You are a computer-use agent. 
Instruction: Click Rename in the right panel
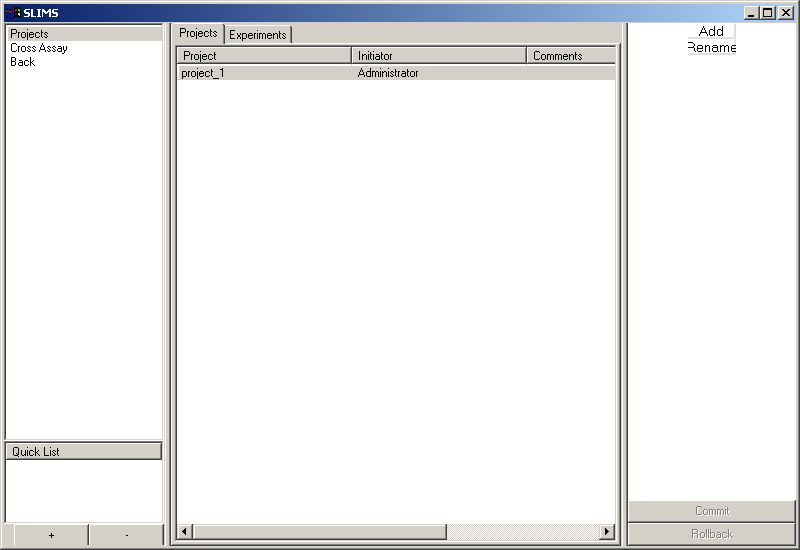711,48
